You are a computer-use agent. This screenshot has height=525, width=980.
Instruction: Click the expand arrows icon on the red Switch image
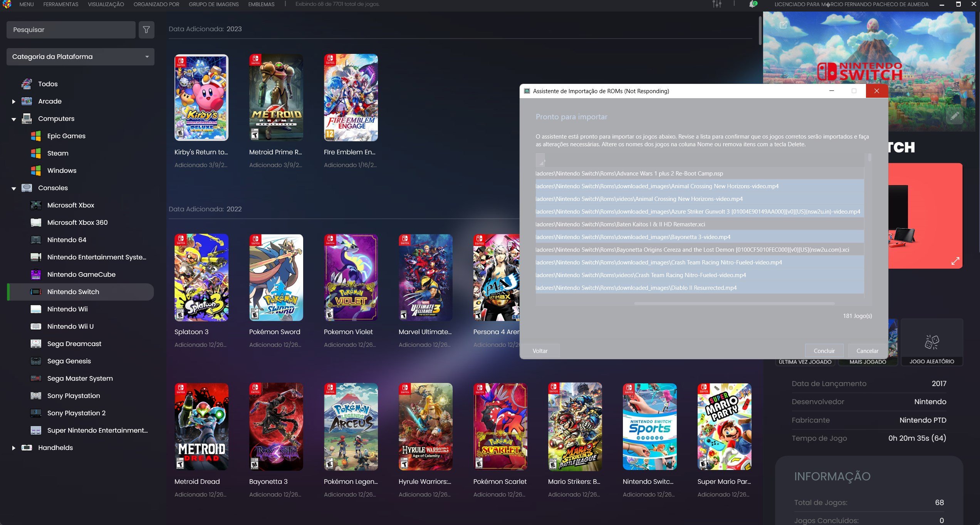(x=955, y=261)
